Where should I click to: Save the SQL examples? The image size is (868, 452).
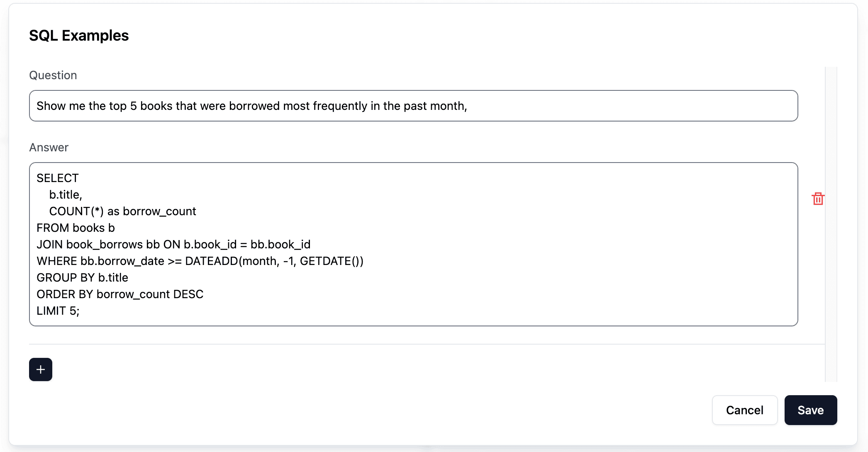pos(810,410)
